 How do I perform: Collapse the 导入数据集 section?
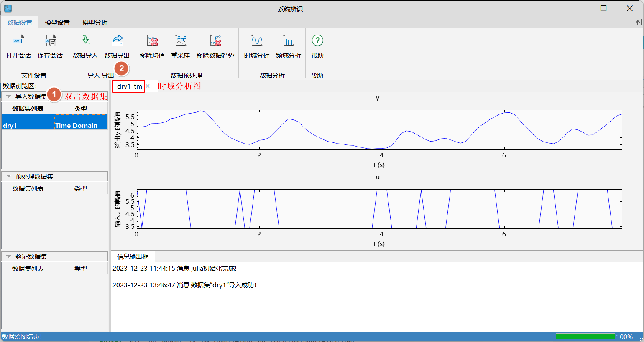[8, 96]
